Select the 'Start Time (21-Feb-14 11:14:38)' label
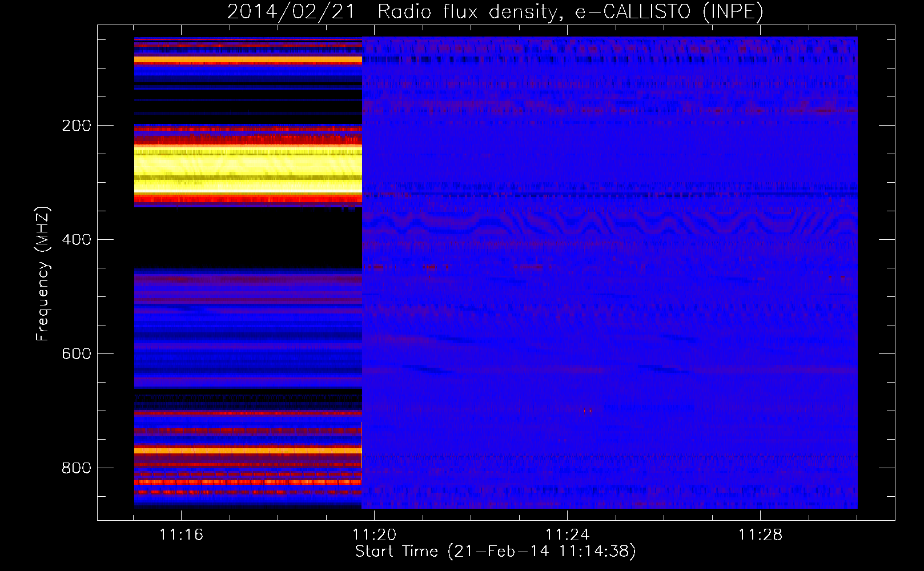Viewport: 924px width, 571px height. coord(495,552)
